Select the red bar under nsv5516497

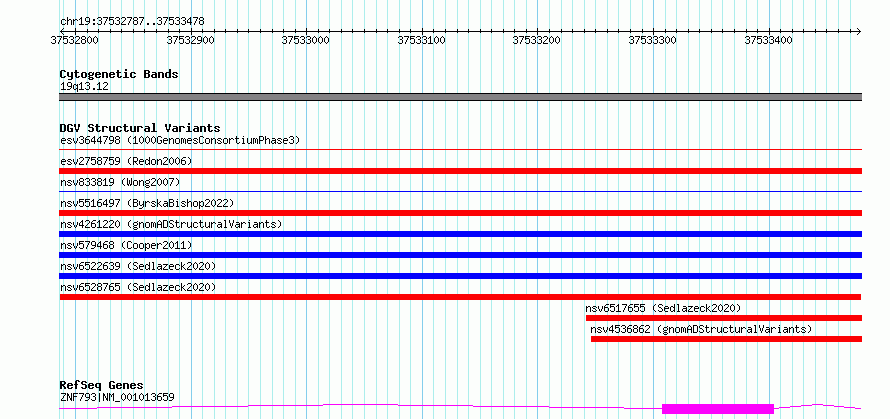tap(460, 213)
